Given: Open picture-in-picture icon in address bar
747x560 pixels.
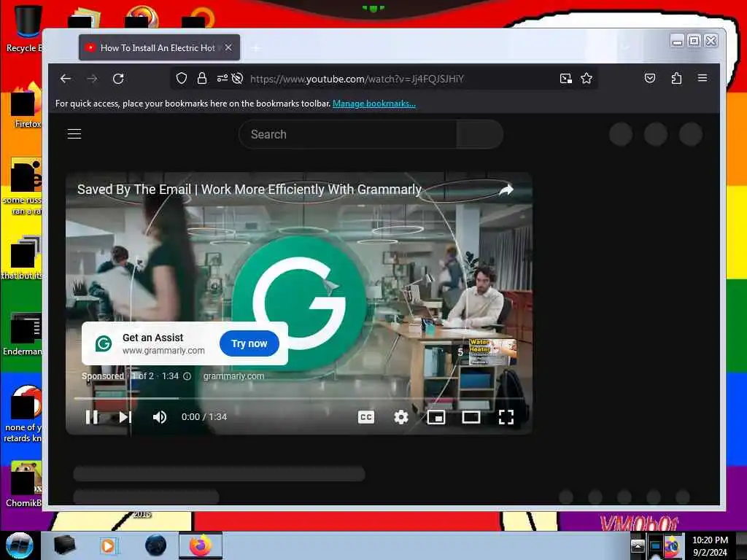Looking at the screenshot, I should 565,78.
